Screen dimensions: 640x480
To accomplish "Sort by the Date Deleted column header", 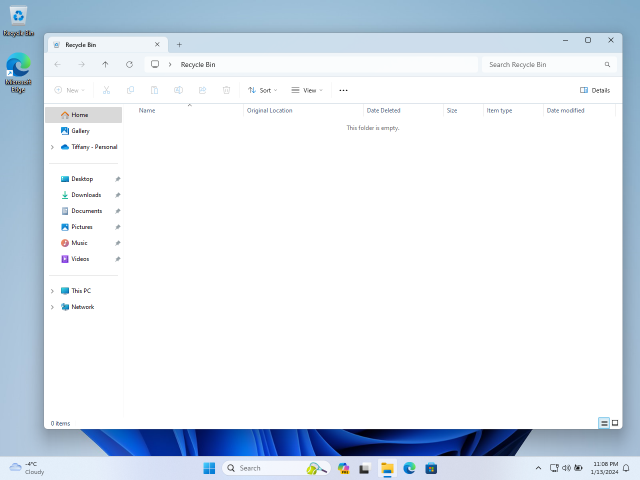I will [384, 110].
